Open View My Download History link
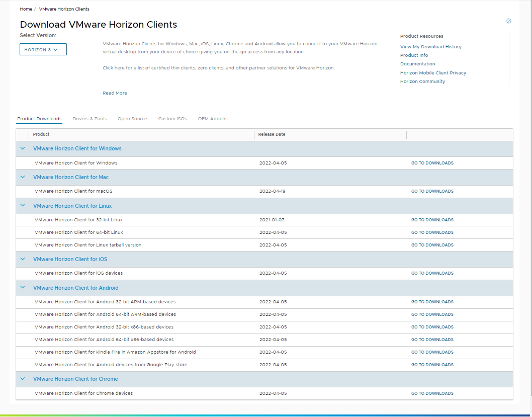This screenshot has width=532, height=417. tap(430, 47)
